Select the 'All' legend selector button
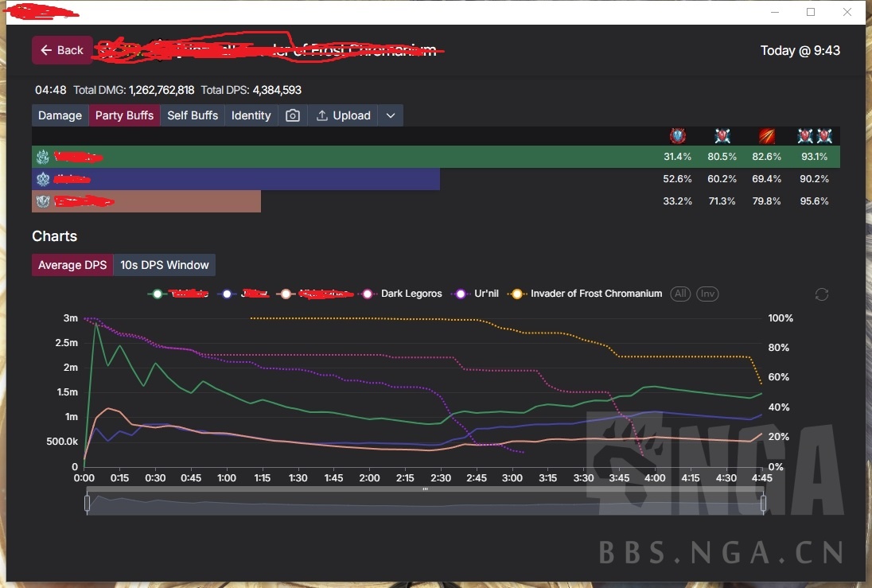Screen dimensions: 872x588 click(680, 294)
